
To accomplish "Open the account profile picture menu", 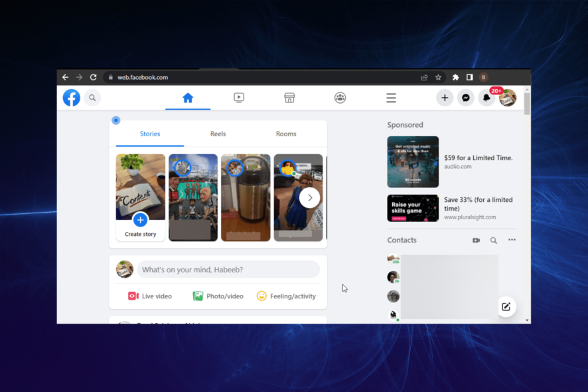I will (508, 98).
